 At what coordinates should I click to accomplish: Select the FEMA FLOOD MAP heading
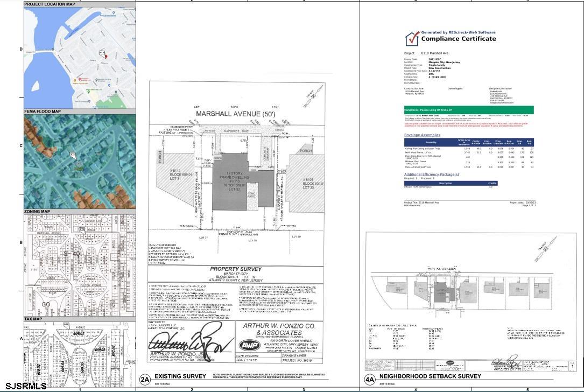pyautogui.click(x=43, y=111)
